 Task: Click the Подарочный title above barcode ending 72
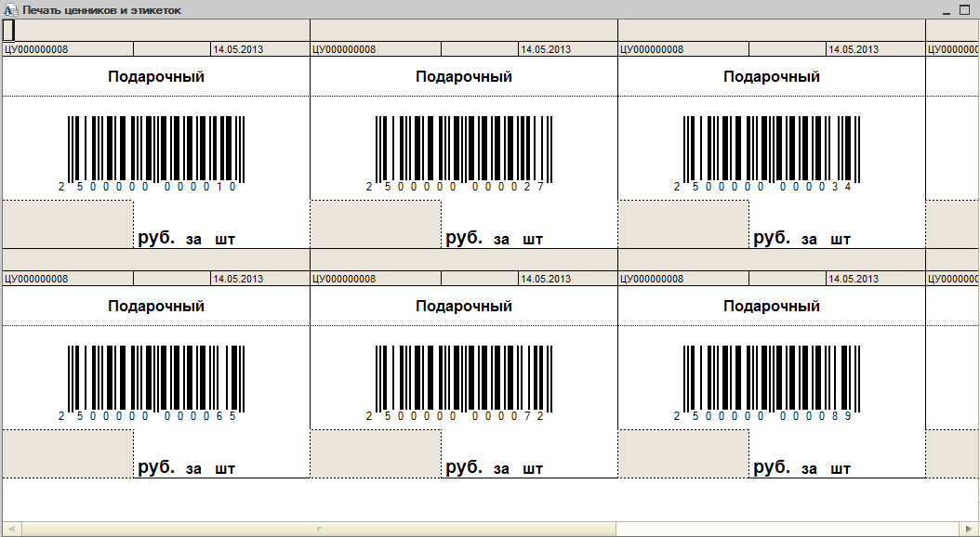point(464,306)
